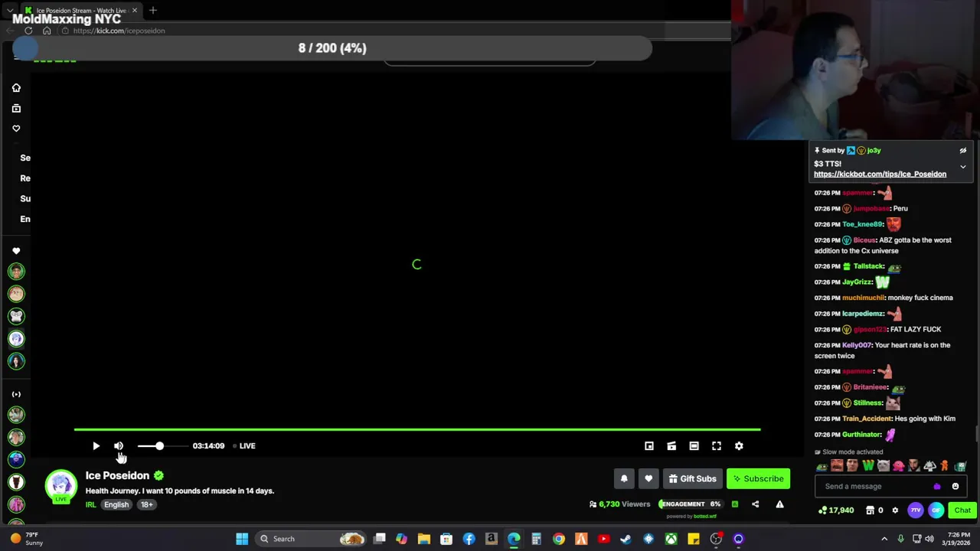This screenshot has height=551, width=980.
Task: Open the Xbox app from the taskbar
Action: (x=671, y=539)
